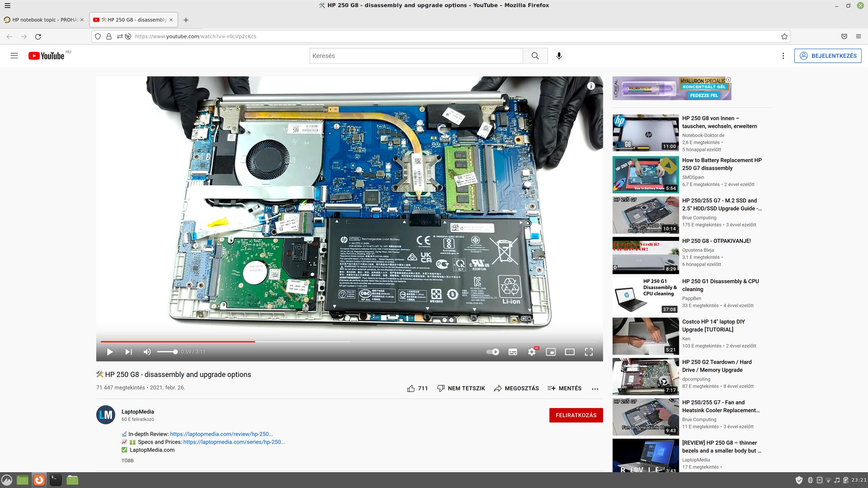View site security padlock info

point(109,36)
